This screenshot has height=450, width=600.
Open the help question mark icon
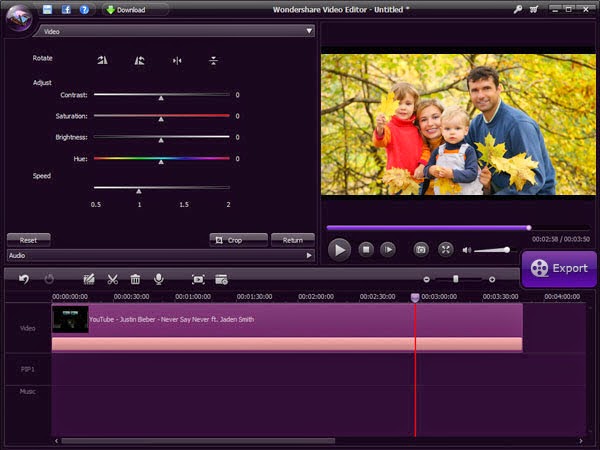(x=84, y=10)
